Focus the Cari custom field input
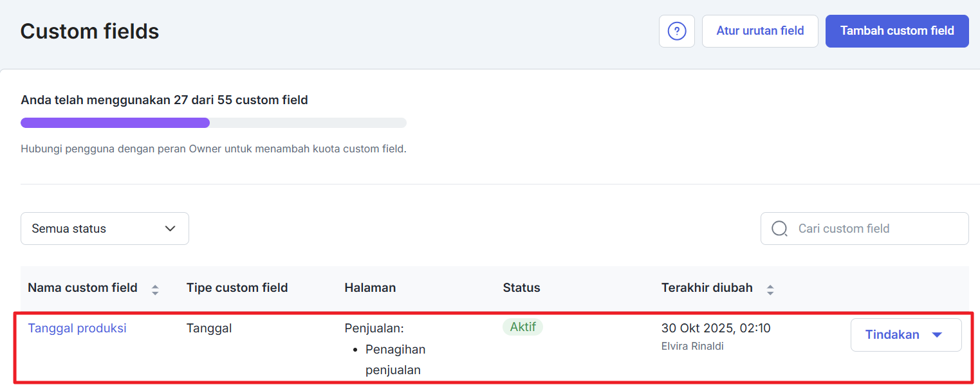The image size is (980, 387). 875,229
